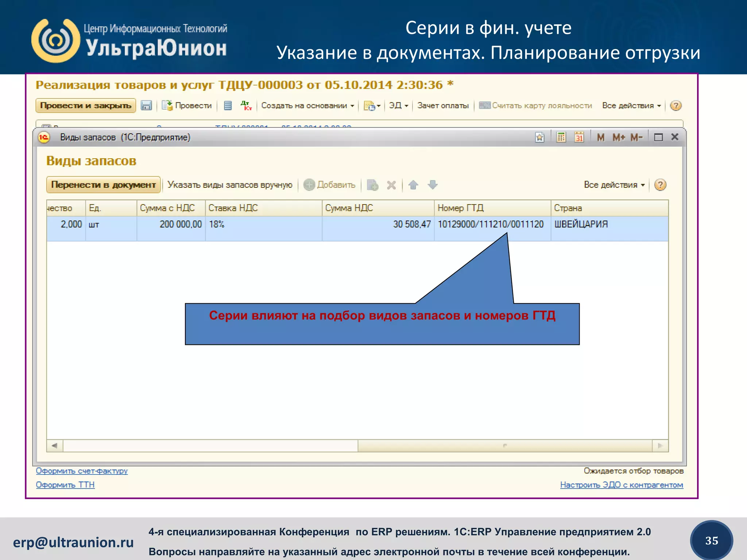Click the horizontal scrollbar left arrow

(x=55, y=446)
